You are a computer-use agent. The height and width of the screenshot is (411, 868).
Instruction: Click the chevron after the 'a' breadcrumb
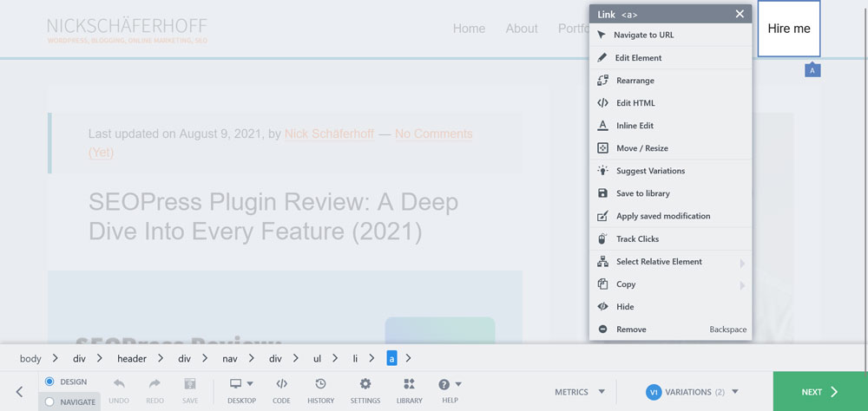[408, 358]
